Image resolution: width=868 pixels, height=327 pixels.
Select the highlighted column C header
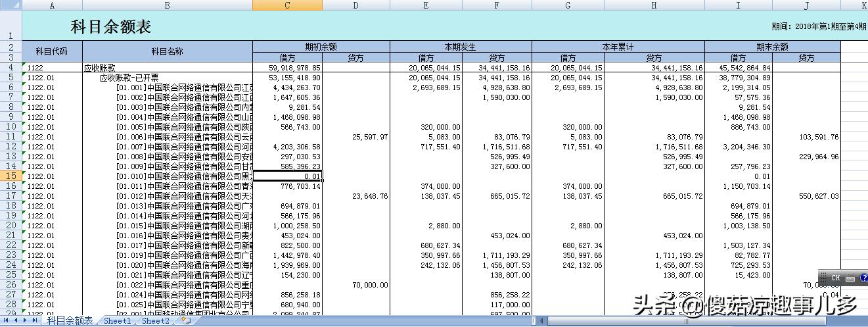287,5
